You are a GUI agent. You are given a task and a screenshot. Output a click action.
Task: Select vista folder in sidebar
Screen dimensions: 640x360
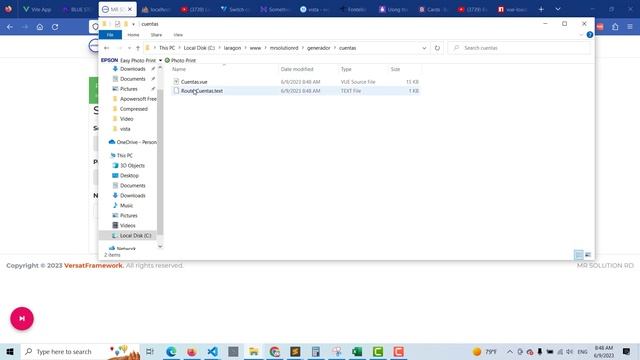coord(125,129)
